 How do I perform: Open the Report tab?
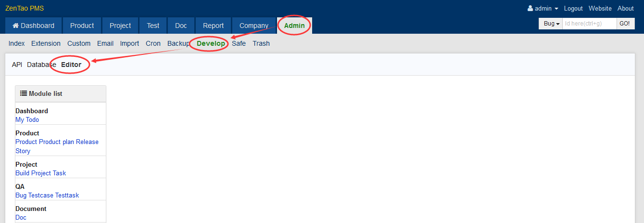pyautogui.click(x=213, y=26)
